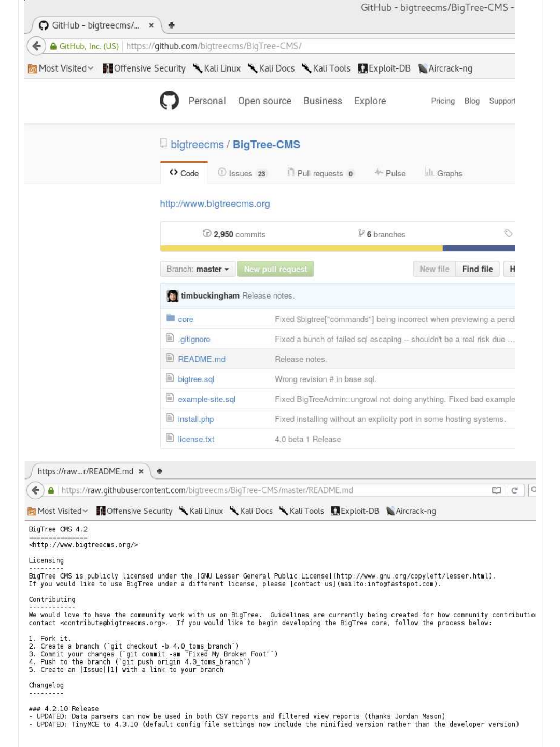
Task: Open Aircrack-ng bookmark in README window
Action: 411,511
